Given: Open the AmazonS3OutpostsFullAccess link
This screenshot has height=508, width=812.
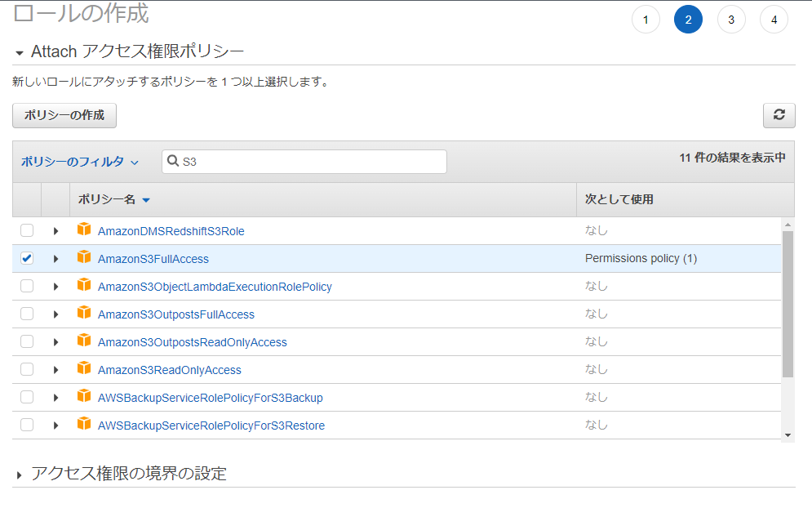Looking at the screenshot, I should pyautogui.click(x=176, y=314).
